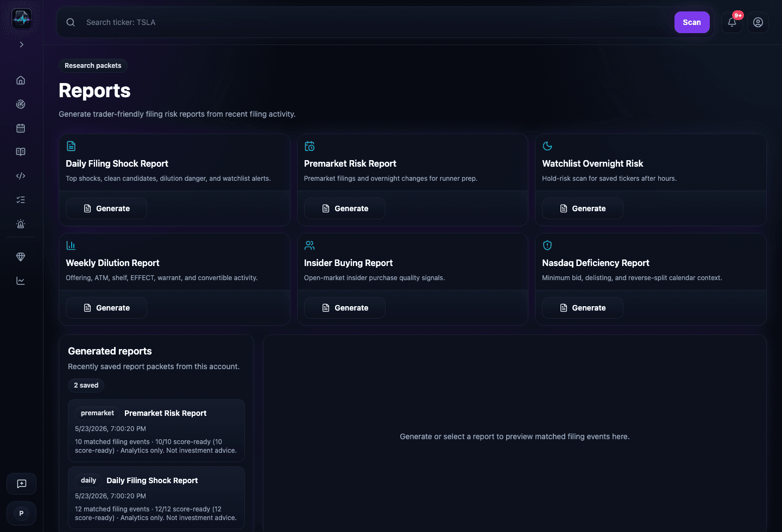Click the purple Scan button

click(x=692, y=22)
